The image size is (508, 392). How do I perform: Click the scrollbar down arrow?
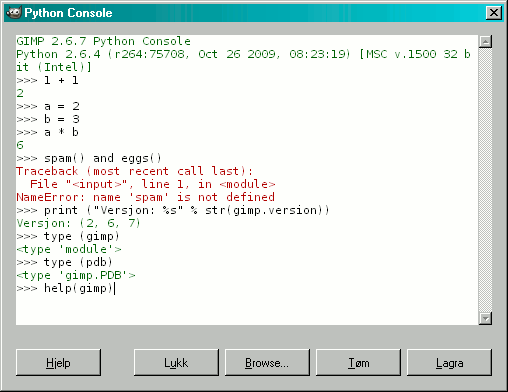(x=485, y=318)
